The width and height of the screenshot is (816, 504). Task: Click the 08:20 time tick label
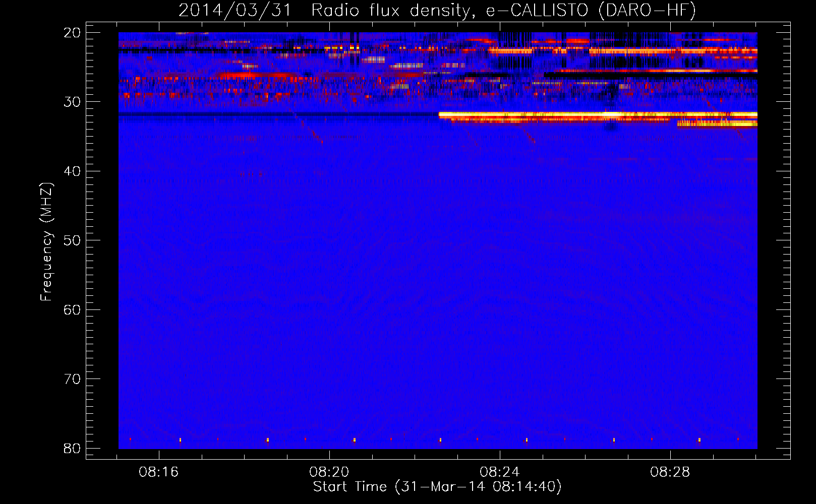(x=329, y=472)
